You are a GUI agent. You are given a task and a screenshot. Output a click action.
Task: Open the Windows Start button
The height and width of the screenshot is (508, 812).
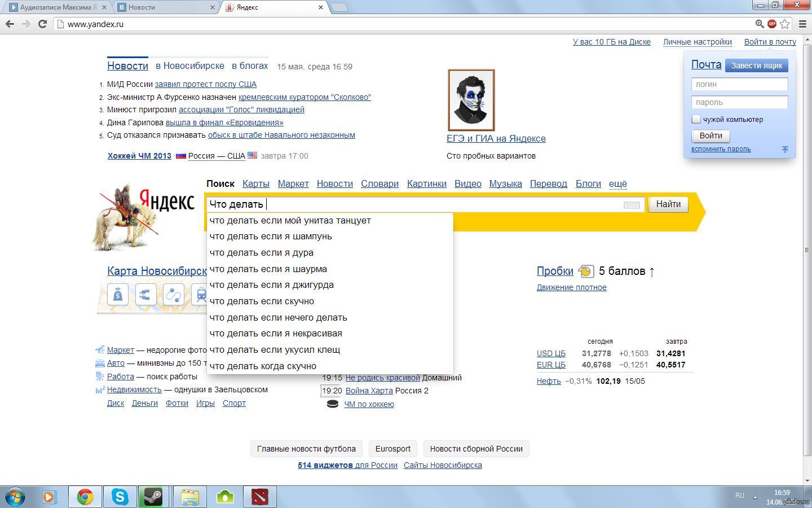(x=15, y=497)
